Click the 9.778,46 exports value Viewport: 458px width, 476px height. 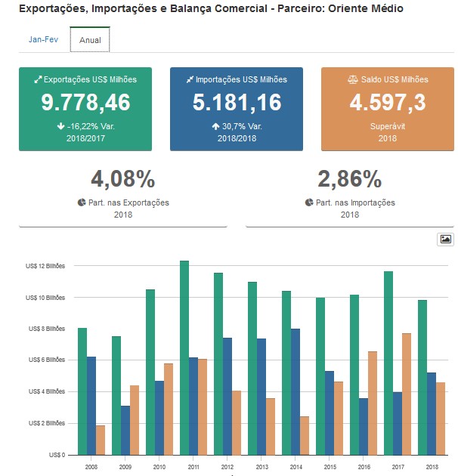click(x=85, y=102)
